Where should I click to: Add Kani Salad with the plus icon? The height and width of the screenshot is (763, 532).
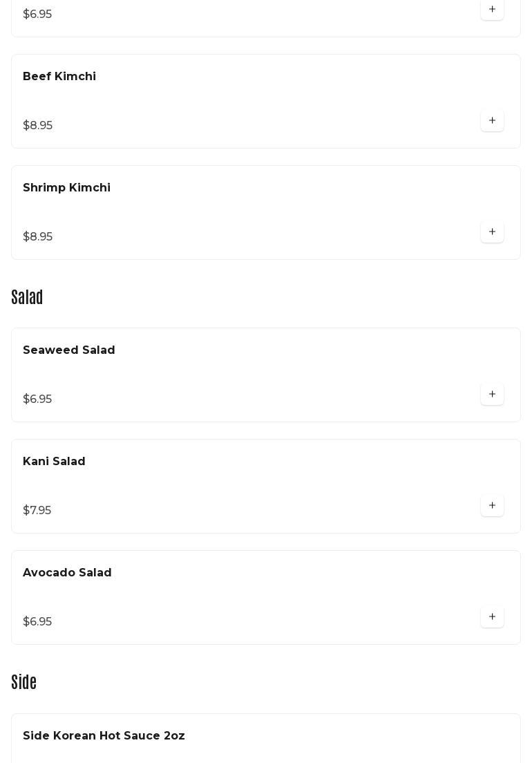pyautogui.click(x=492, y=505)
